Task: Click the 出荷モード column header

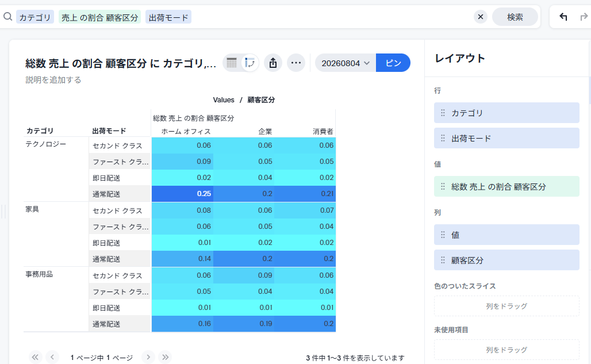Action: tap(109, 131)
